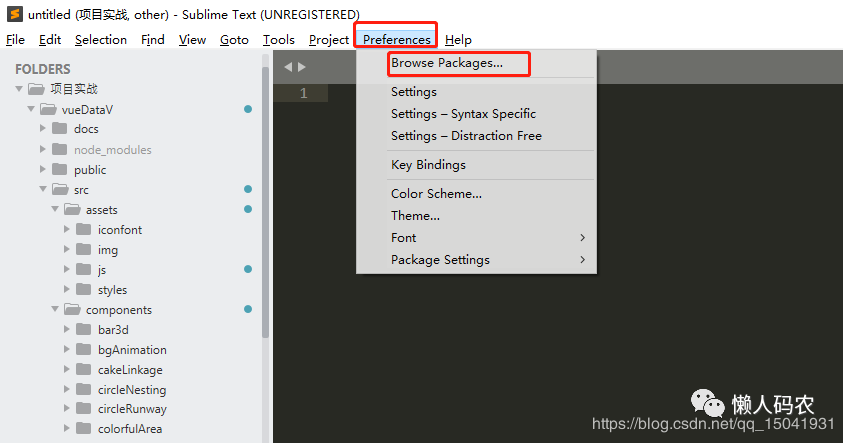Select the circleRunway folder label
This screenshot has height=443, width=843.
132,409
